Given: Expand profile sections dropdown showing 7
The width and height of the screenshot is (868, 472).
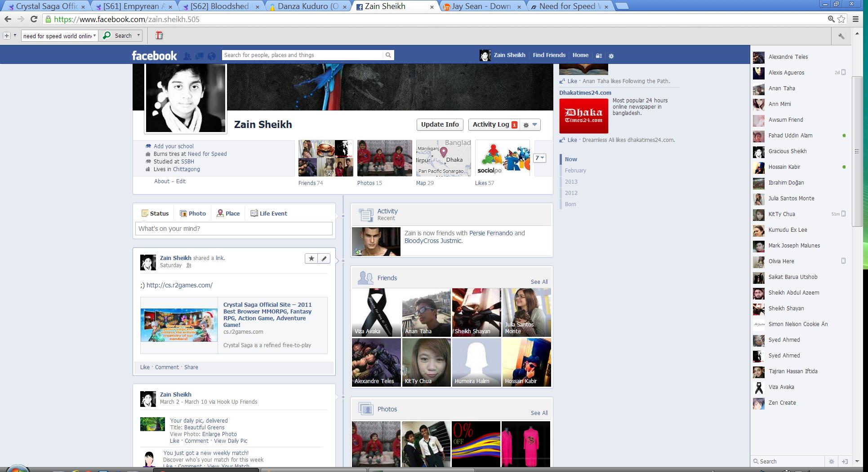Looking at the screenshot, I should [539, 158].
